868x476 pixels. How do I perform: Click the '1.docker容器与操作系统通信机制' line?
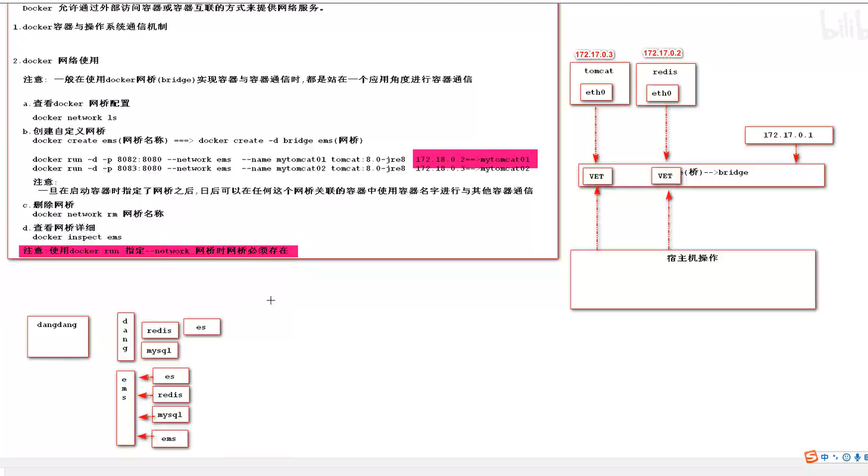point(90,27)
